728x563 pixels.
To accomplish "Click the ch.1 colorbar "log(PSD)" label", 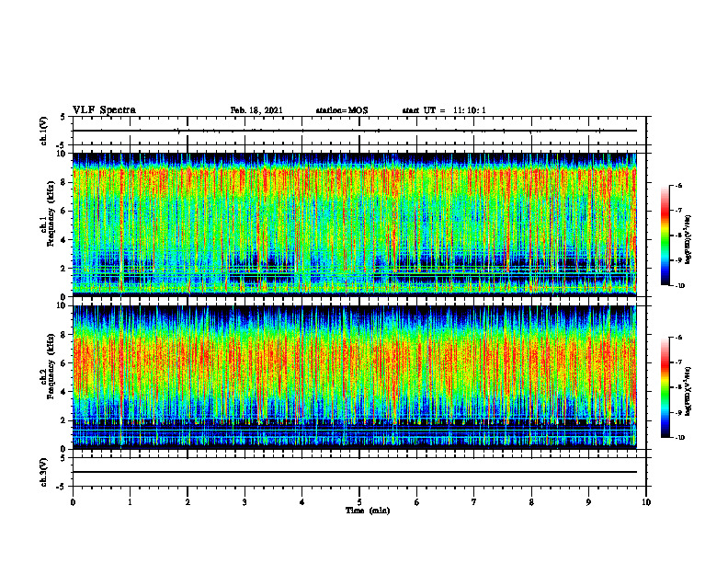I will point(688,239).
